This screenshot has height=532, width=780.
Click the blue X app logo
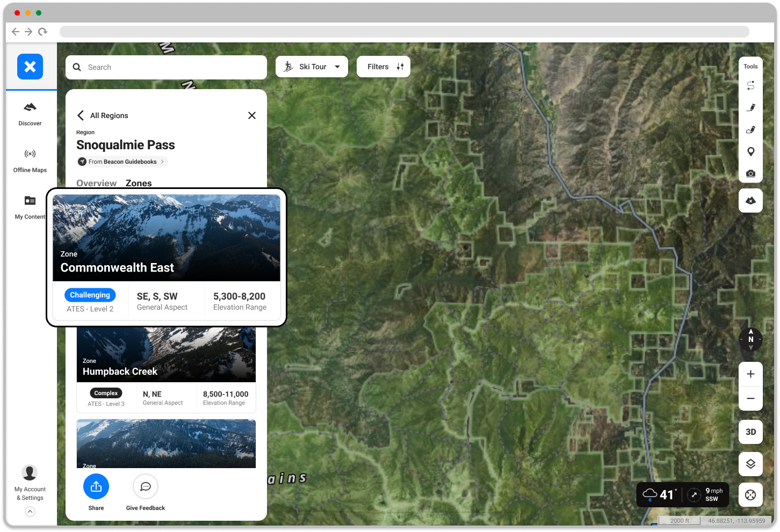(30, 67)
